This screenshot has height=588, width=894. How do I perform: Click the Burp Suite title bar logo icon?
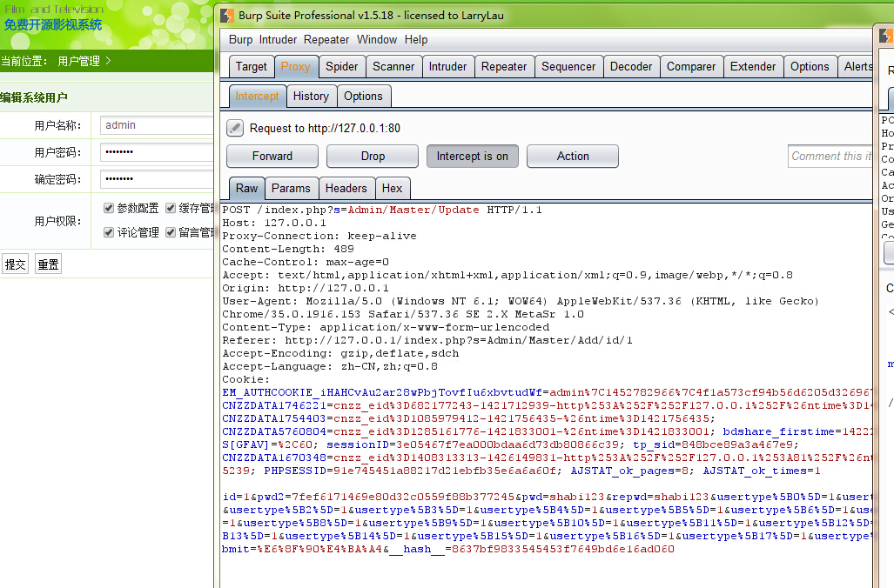[x=227, y=16]
